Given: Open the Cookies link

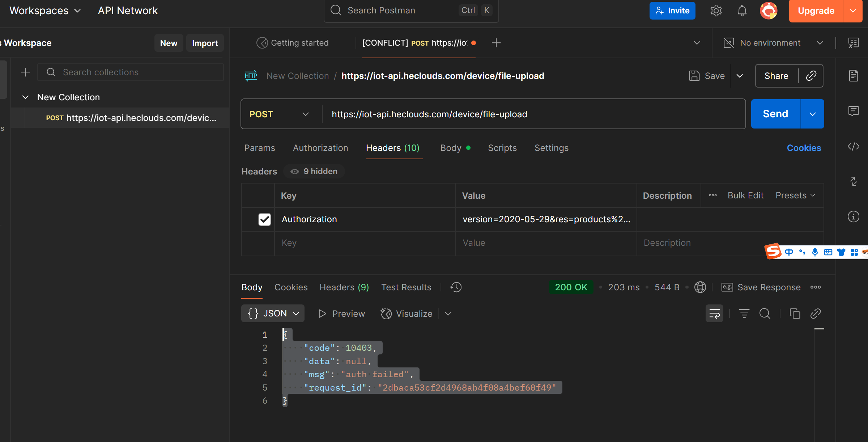Looking at the screenshot, I should (x=804, y=148).
